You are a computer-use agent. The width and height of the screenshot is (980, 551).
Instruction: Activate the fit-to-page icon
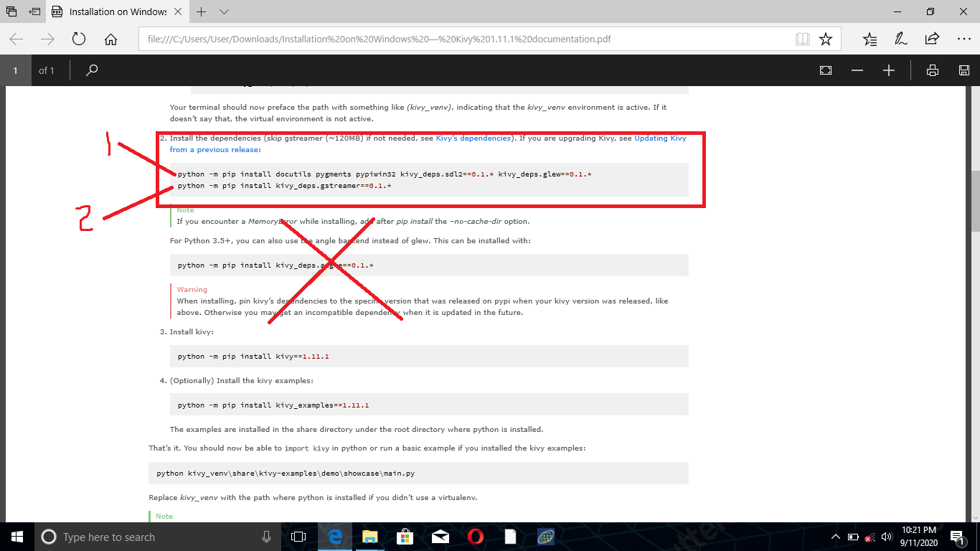825,70
